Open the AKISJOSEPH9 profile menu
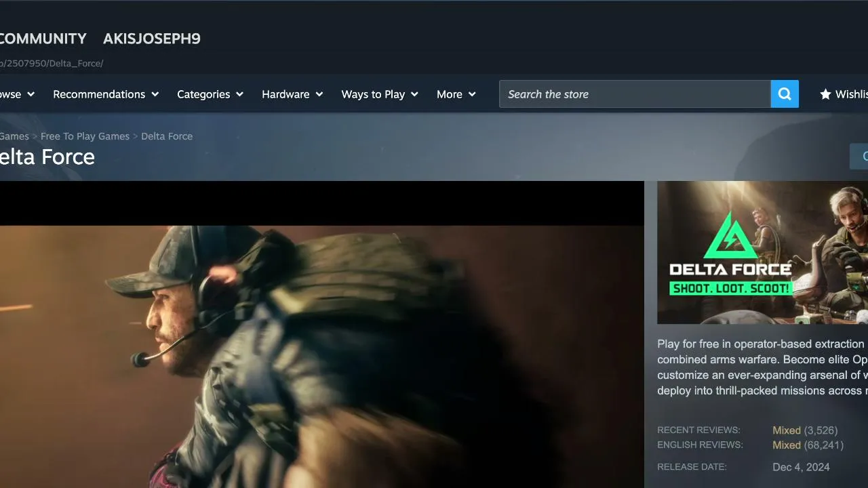 click(x=152, y=39)
